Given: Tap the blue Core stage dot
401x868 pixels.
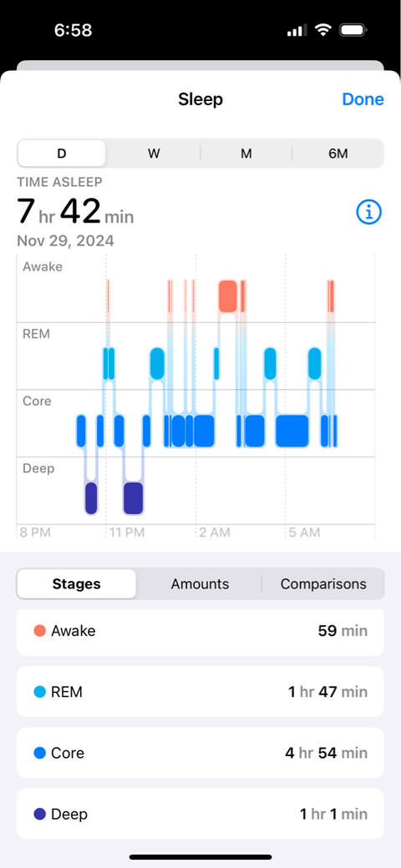Looking at the screenshot, I should point(39,753).
